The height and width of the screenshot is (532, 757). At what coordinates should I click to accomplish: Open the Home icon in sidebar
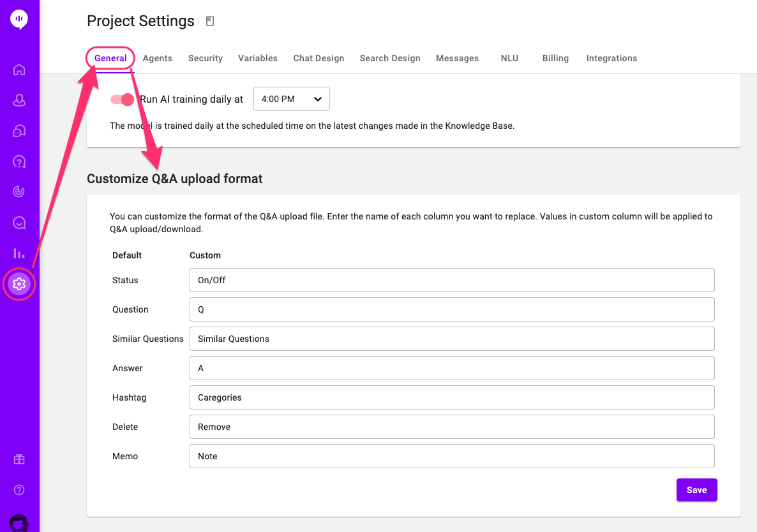pyautogui.click(x=19, y=70)
